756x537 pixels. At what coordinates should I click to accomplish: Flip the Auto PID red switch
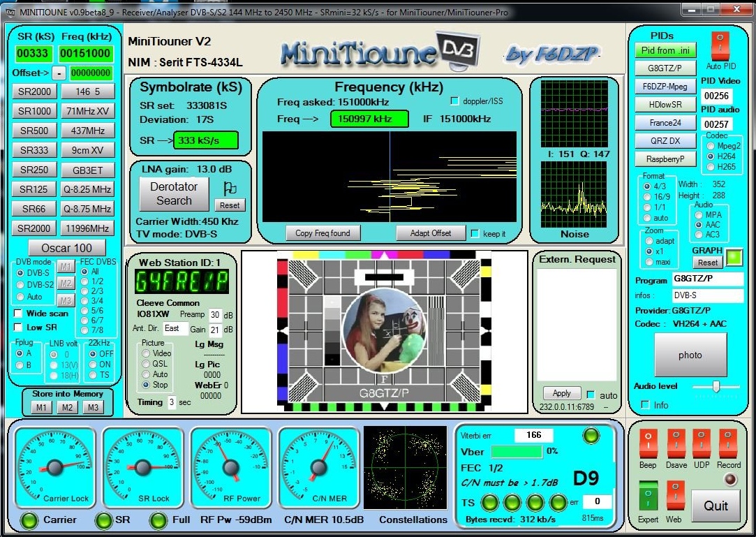click(720, 47)
